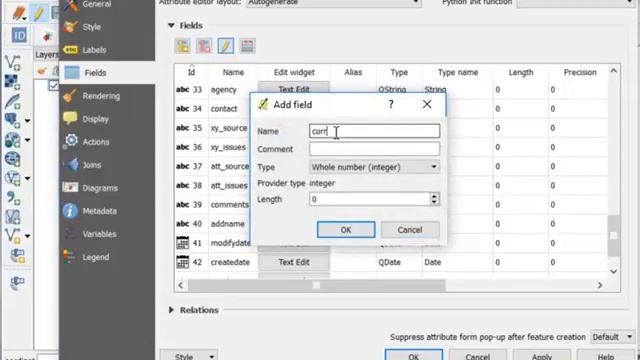Click the Delete column icon in Fields toolbar

click(x=204, y=46)
